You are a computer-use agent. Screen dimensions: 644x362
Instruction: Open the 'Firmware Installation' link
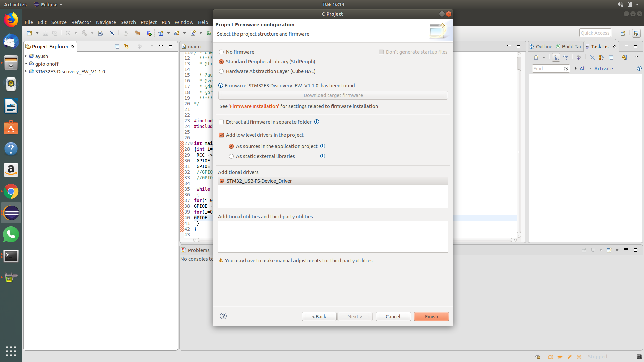(254, 106)
